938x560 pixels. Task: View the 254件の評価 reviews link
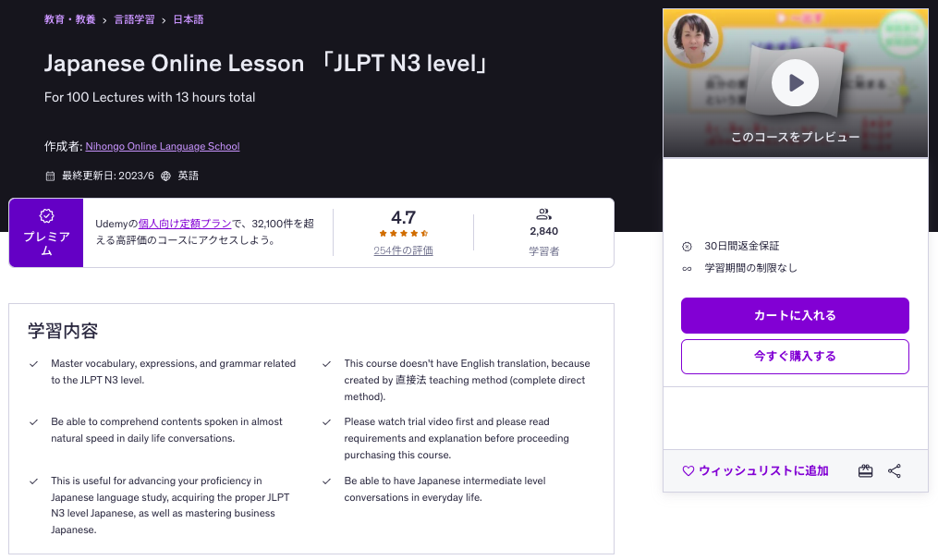tap(403, 250)
